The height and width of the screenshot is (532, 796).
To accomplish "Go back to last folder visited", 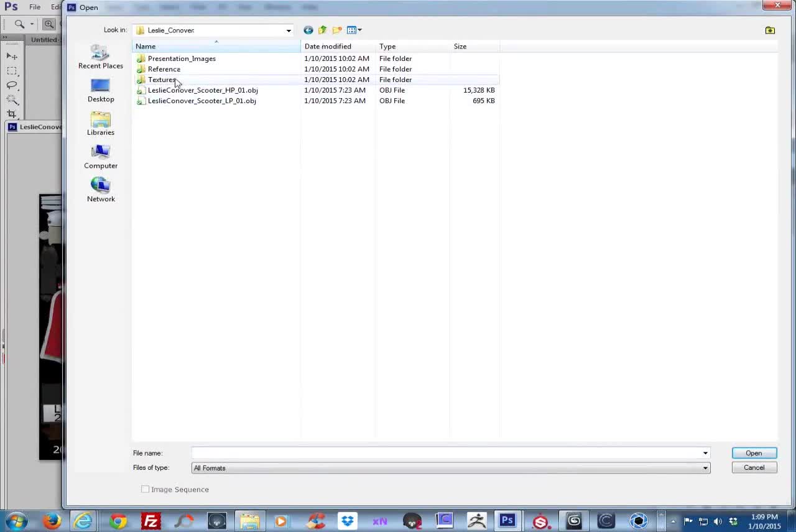I will pos(308,30).
